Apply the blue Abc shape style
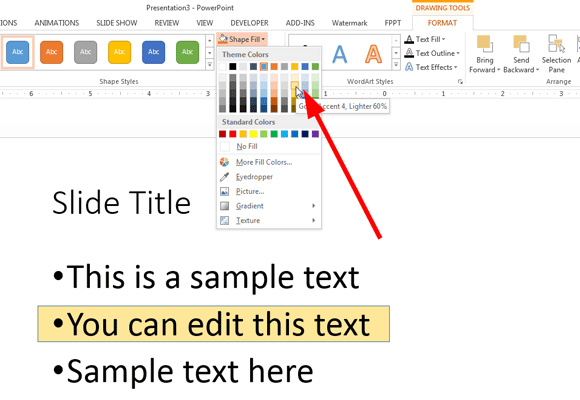Image resolution: width=580 pixels, height=400 pixels. (17, 52)
